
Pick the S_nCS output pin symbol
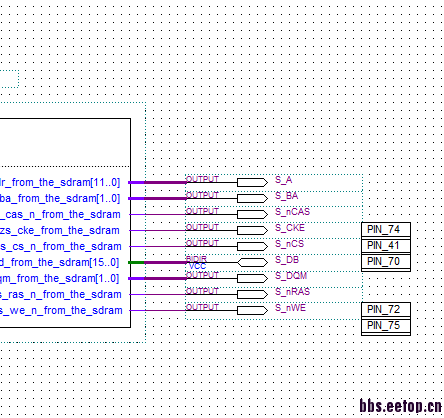coord(252,246)
